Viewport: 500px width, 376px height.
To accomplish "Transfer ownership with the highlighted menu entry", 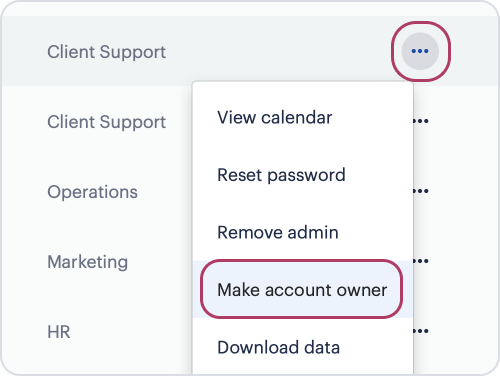I will tap(303, 289).
